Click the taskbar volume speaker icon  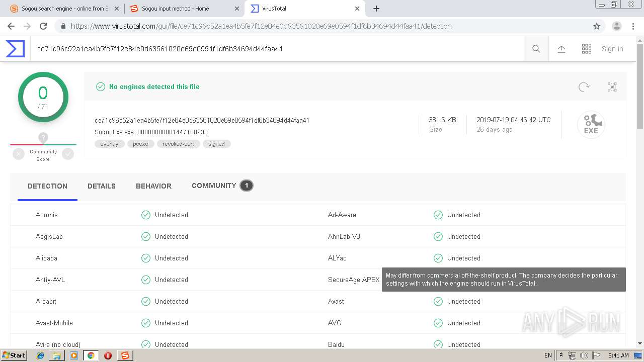[x=584, y=355]
